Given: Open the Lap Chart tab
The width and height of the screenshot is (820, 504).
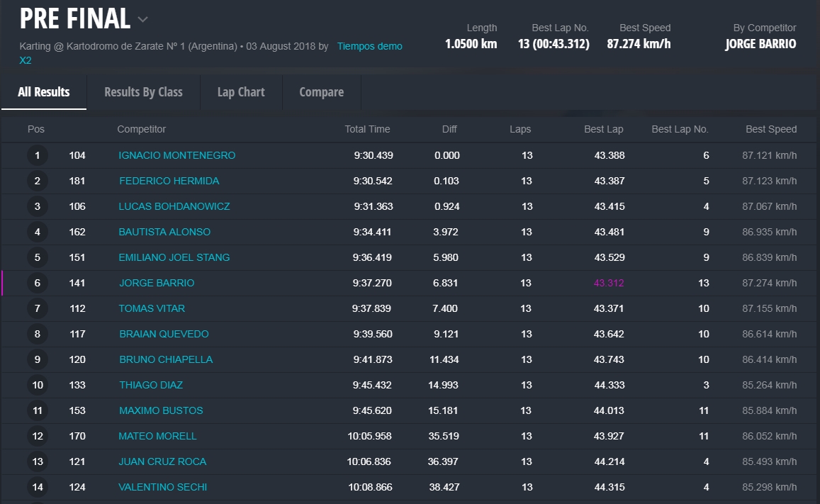Looking at the screenshot, I should pyautogui.click(x=241, y=92).
